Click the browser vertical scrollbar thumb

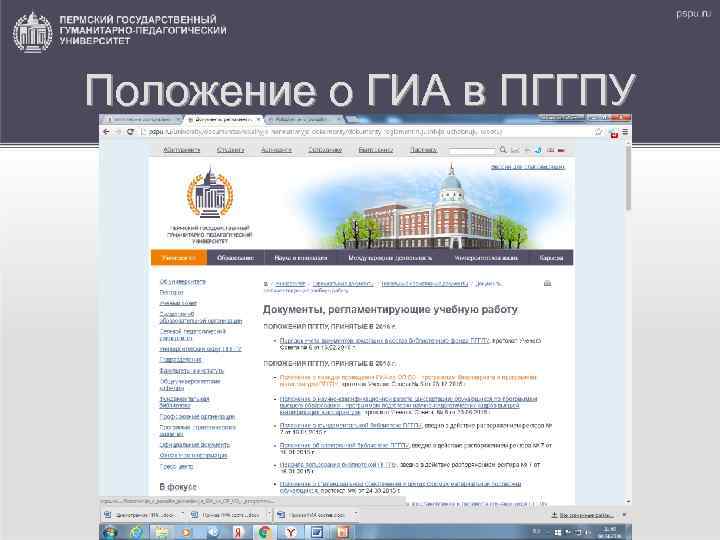tap(628, 176)
